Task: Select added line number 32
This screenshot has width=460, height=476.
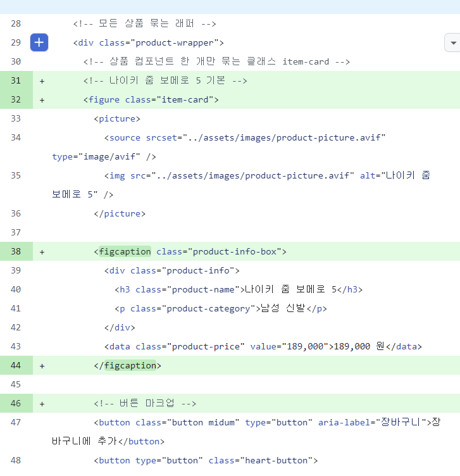Action: point(16,99)
